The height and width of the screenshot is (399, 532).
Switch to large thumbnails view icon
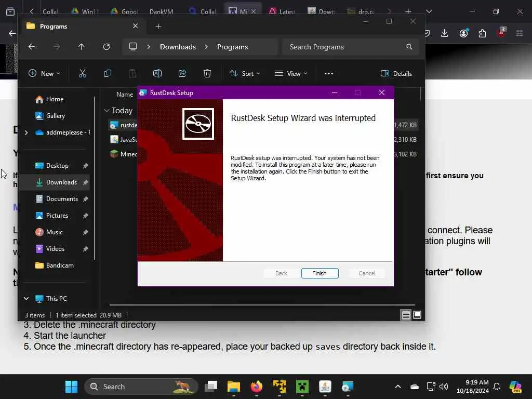tap(417, 315)
